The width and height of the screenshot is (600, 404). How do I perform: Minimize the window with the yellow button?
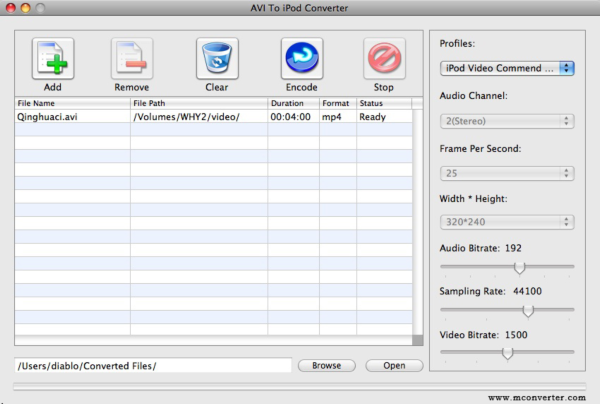tap(25, 8)
